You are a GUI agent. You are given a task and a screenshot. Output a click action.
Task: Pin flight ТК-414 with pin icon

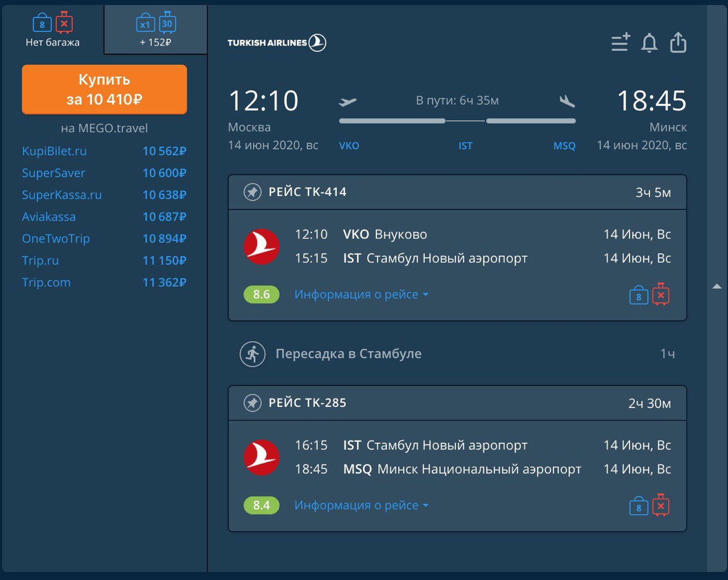(x=253, y=192)
